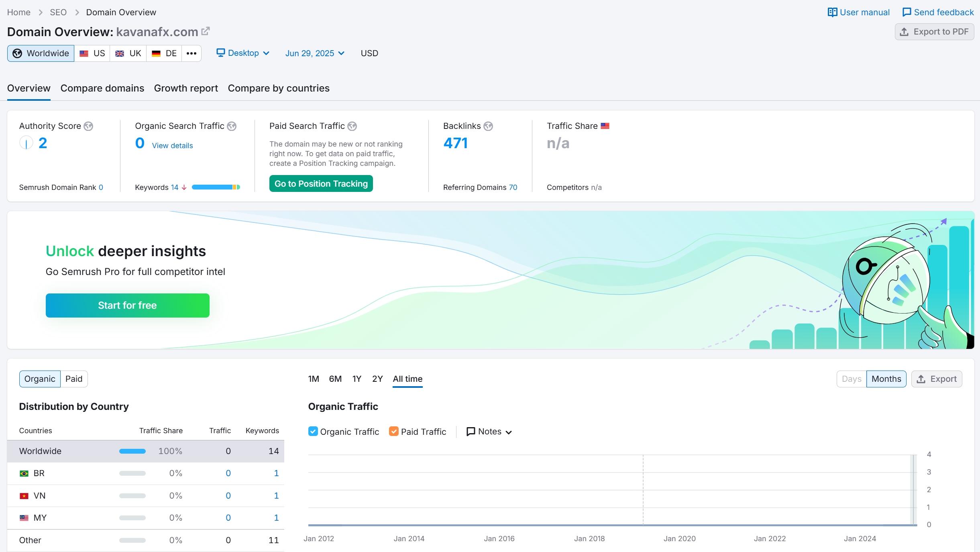This screenshot has width=980, height=552.
Task: Click globe icon beside Paid Search Traffic
Action: click(352, 126)
